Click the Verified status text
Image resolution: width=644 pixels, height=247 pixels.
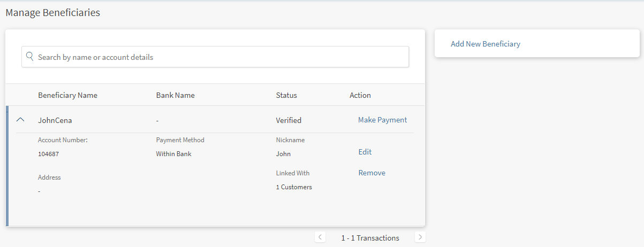[289, 120]
